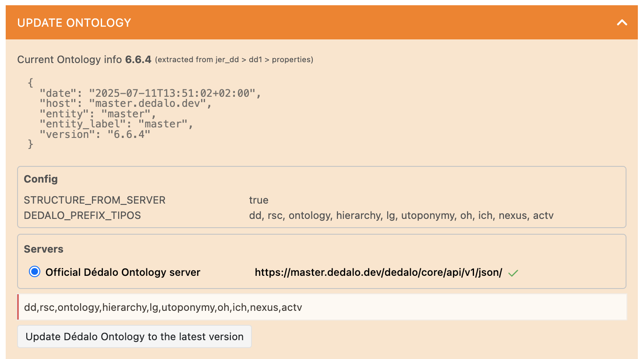Click the master.dedalo.dev API URL
Viewport: 644px width, 359px height.
pos(379,272)
